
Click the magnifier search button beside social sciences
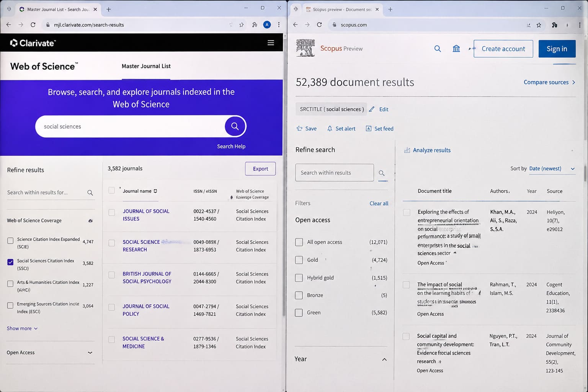click(235, 126)
